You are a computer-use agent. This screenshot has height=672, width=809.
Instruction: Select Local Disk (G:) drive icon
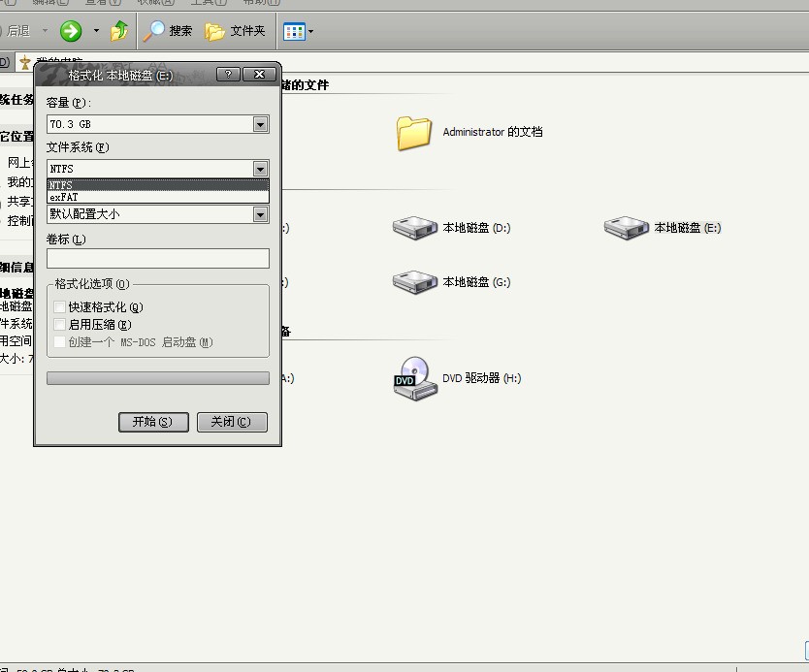tap(415, 282)
